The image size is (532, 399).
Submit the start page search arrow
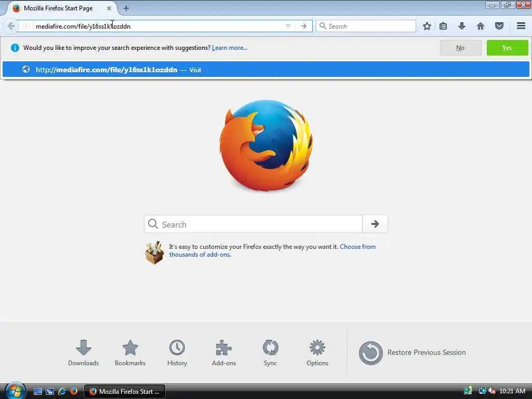click(375, 224)
